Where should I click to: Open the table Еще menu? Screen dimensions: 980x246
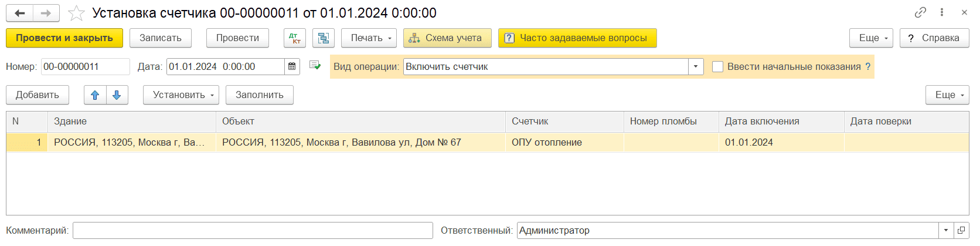947,95
